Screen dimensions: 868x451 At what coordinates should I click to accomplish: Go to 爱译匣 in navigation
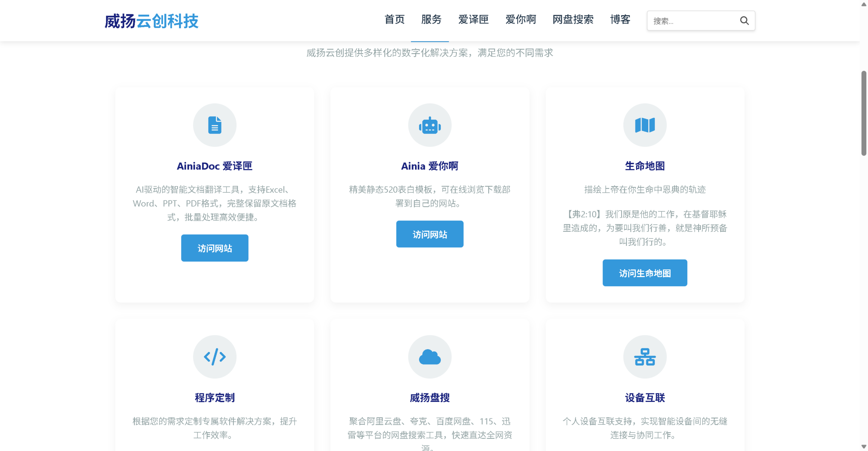tap(473, 20)
